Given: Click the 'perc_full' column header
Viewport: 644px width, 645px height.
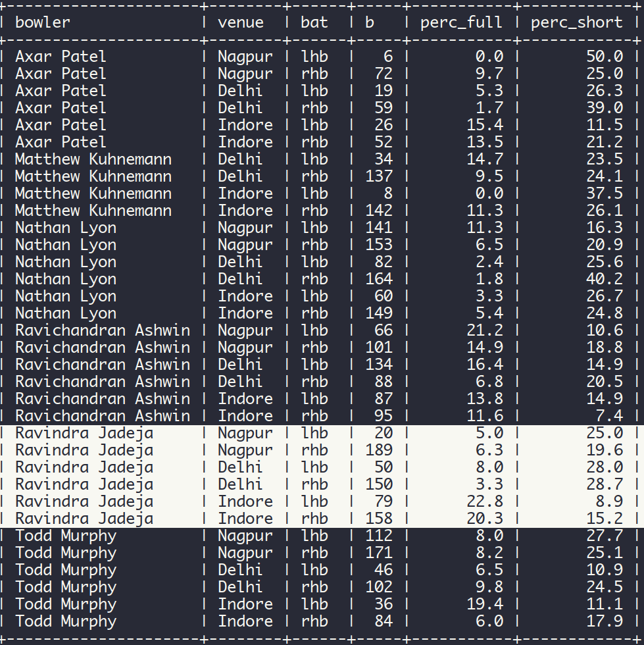Looking at the screenshot, I should pos(461,22).
